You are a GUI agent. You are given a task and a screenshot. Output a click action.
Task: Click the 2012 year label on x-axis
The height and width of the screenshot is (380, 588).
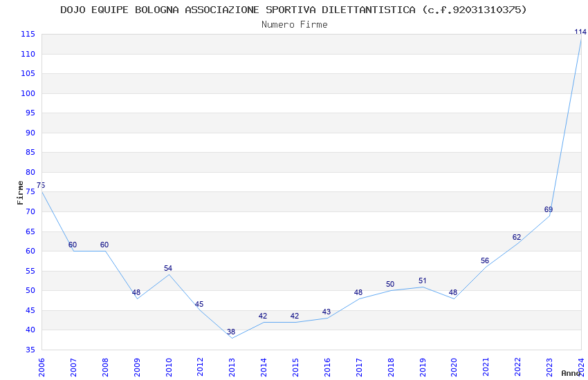[x=200, y=367]
